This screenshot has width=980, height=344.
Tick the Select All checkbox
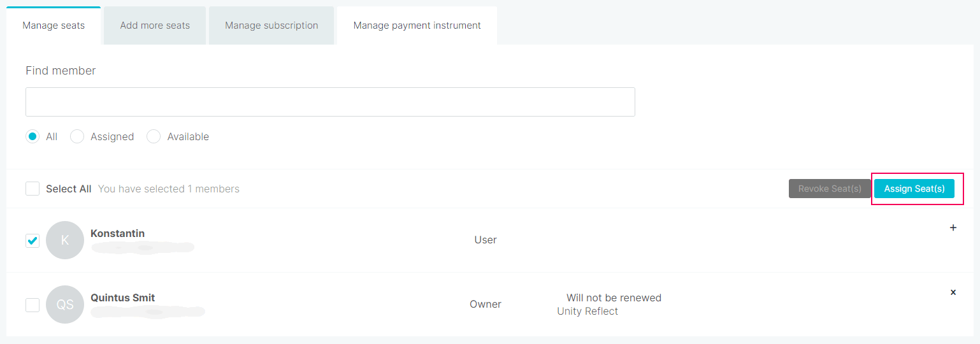click(x=32, y=189)
